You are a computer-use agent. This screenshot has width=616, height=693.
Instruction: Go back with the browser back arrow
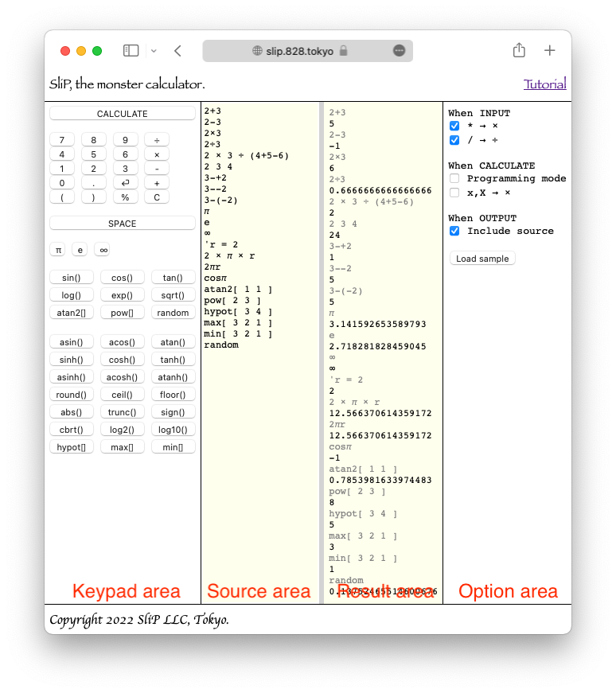(177, 51)
